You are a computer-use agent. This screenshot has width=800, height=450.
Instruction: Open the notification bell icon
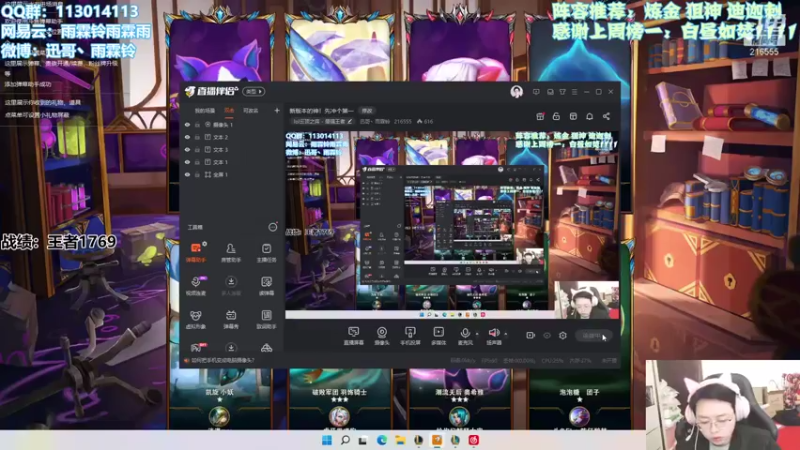(x=589, y=116)
